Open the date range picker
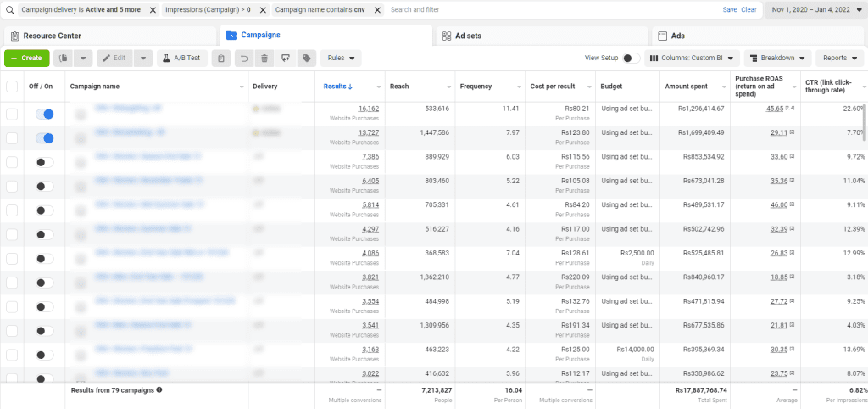 [x=814, y=9]
